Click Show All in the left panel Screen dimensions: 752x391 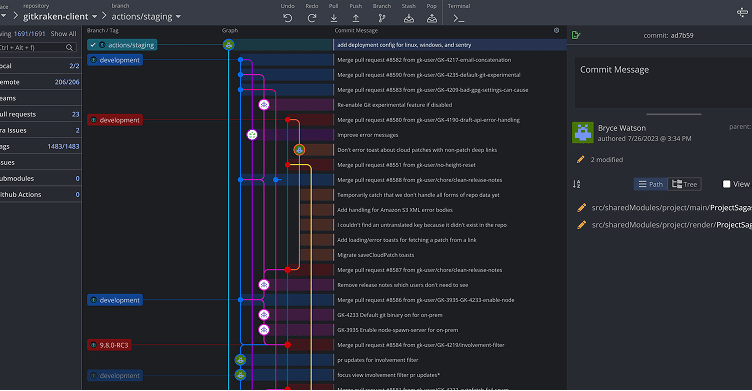tap(63, 34)
